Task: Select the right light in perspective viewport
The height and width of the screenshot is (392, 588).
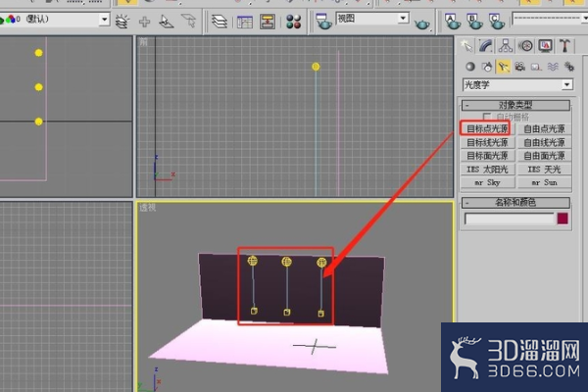Action: tap(321, 263)
